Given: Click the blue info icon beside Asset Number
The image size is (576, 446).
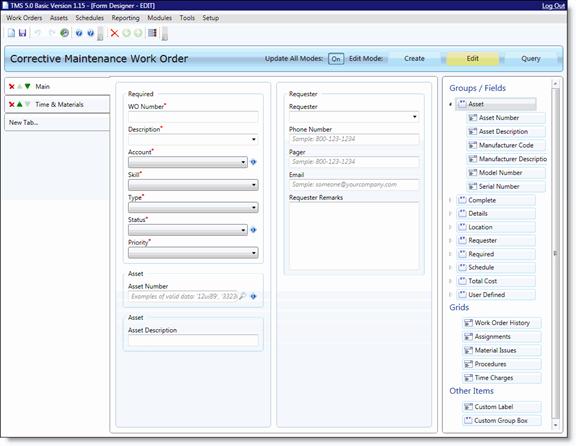Looking at the screenshot, I should [x=253, y=296].
